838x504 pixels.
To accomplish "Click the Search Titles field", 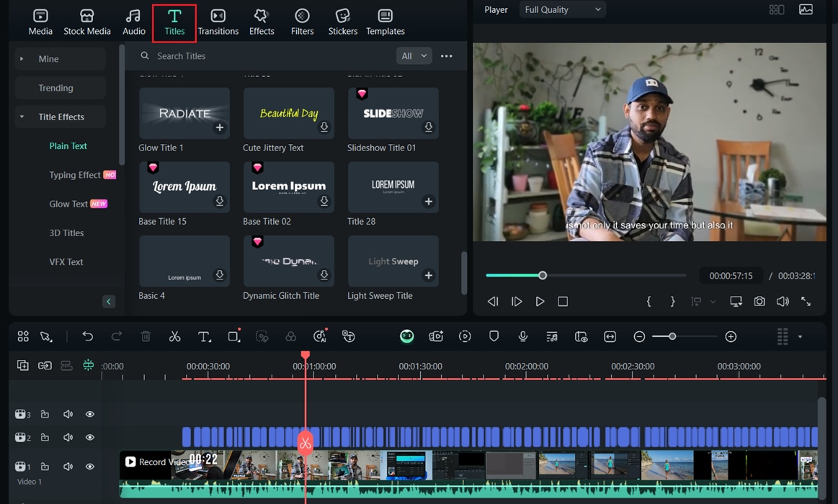I will click(264, 56).
